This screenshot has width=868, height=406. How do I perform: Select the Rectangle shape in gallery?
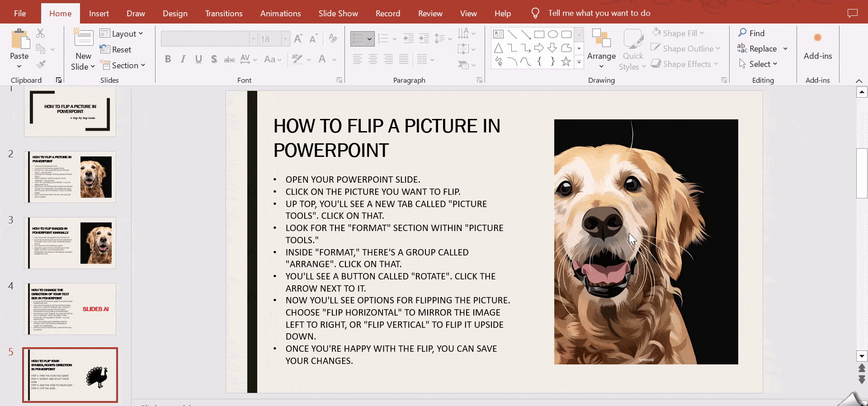[x=539, y=34]
